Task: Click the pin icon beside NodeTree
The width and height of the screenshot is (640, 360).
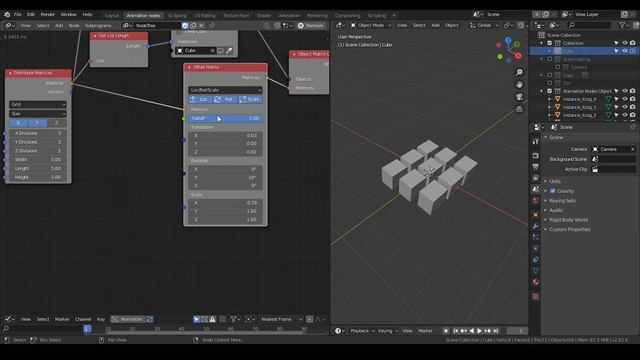Action: click(x=211, y=25)
